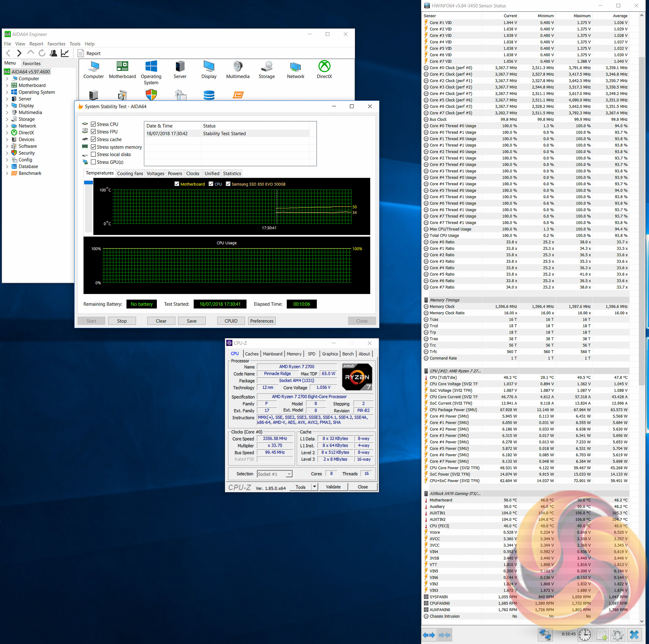Expand the Benchmark tree node

coord(7,173)
